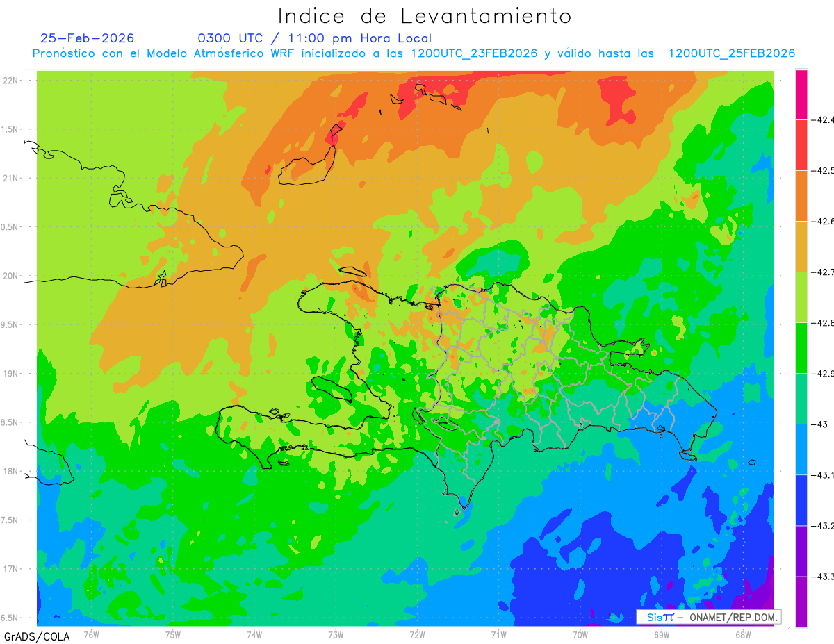Select the gold swatch between -42.6 and -42.7
The width and height of the screenshot is (834, 644).
(801, 246)
